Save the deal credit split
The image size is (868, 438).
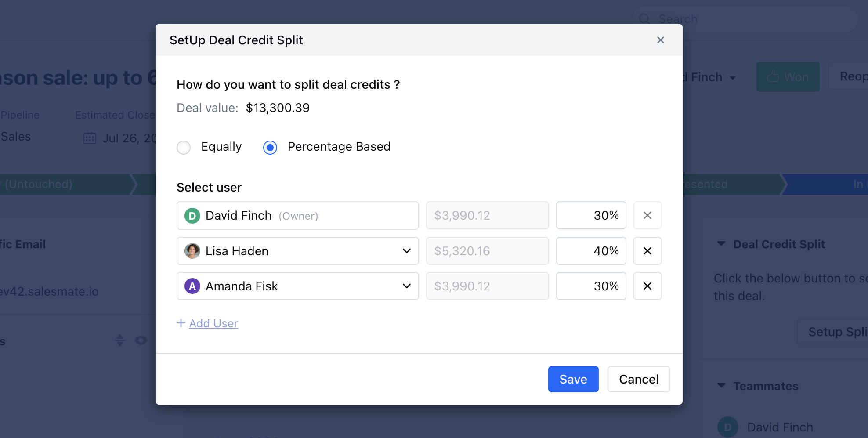point(573,379)
